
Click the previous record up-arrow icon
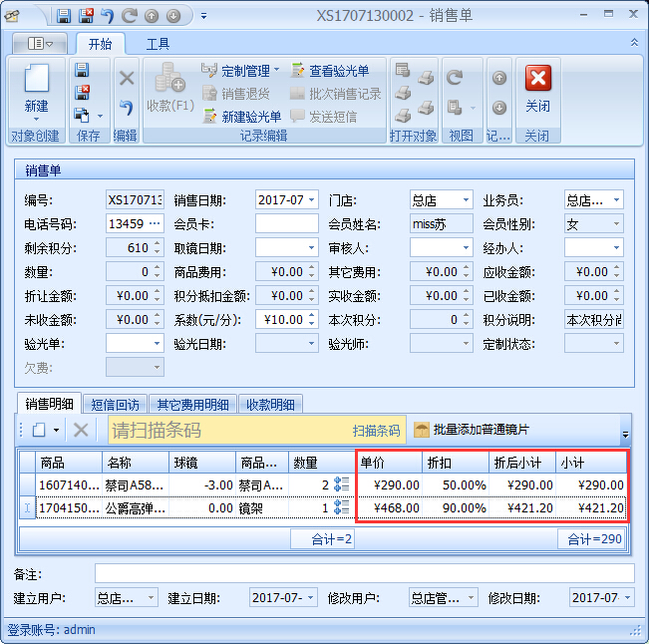(499, 78)
